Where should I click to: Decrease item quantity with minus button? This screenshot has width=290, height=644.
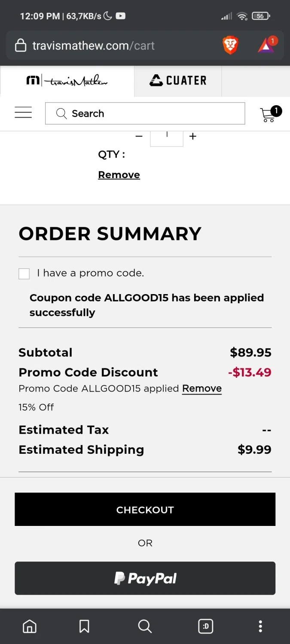[139, 136]
